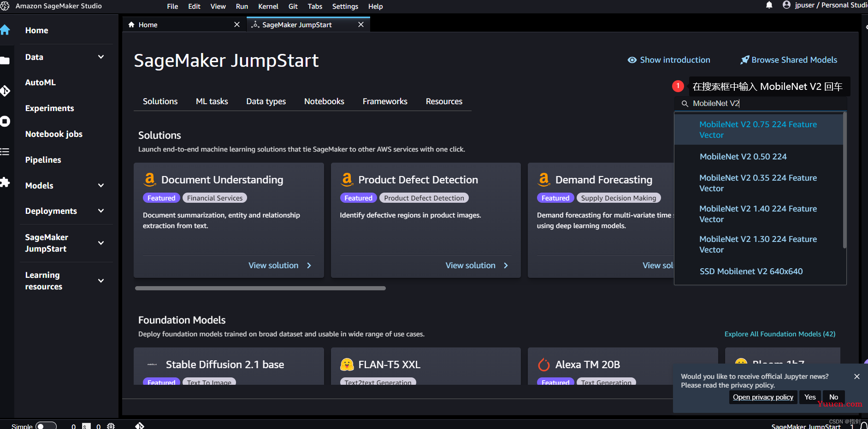
Task: Click No on Jupyter news prompt
Action: coord(833,397)
